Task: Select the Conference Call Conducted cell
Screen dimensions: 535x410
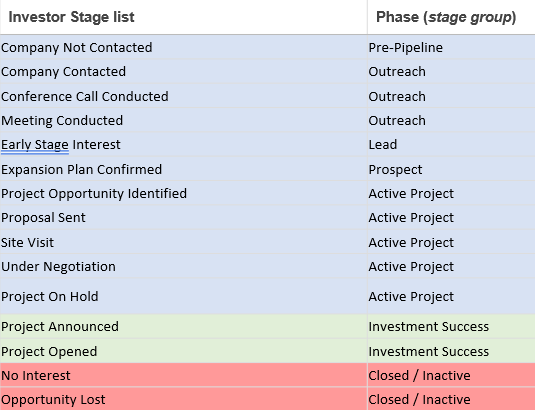Action: (x=184, y=96)
